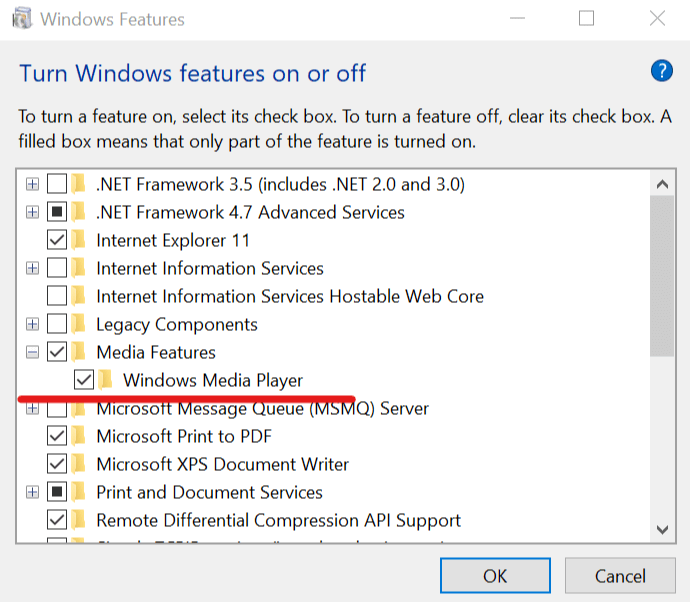
Task: Click the scrollbar up arrow
Action: click(662, 184)
